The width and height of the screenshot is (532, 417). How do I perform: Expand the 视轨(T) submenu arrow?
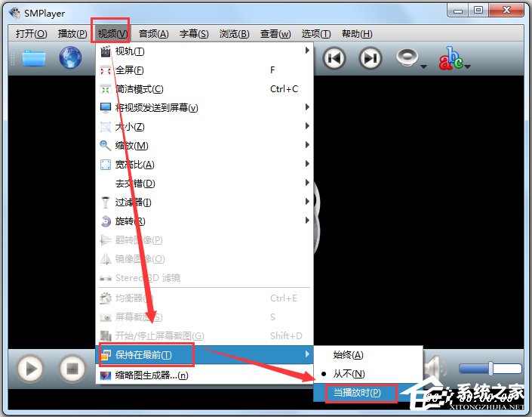(x=307, y=51)
